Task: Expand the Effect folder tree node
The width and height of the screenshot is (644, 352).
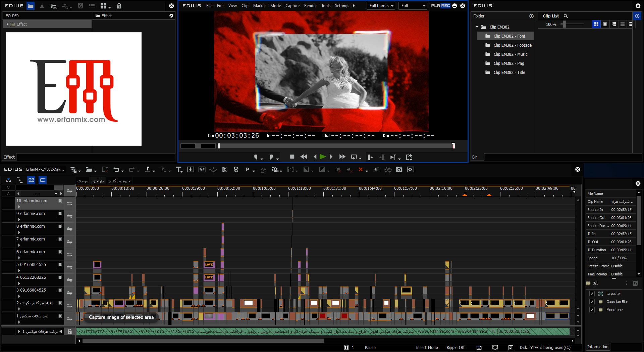Action: click(8, 24)
